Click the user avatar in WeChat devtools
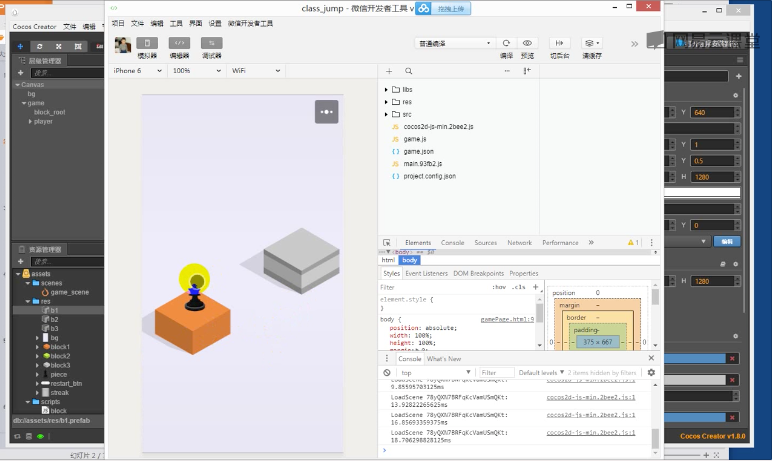Screen dimensions: 772x461 pos(123,45)
